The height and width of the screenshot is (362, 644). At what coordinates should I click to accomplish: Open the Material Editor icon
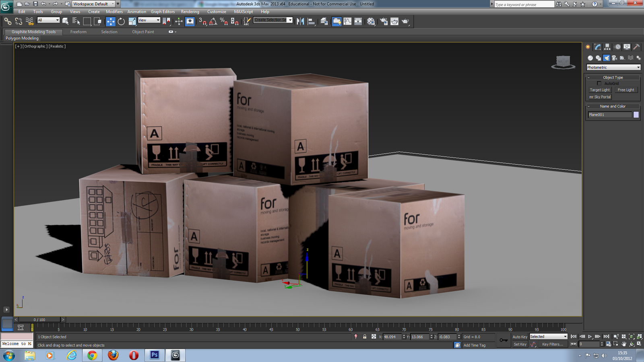371,21
